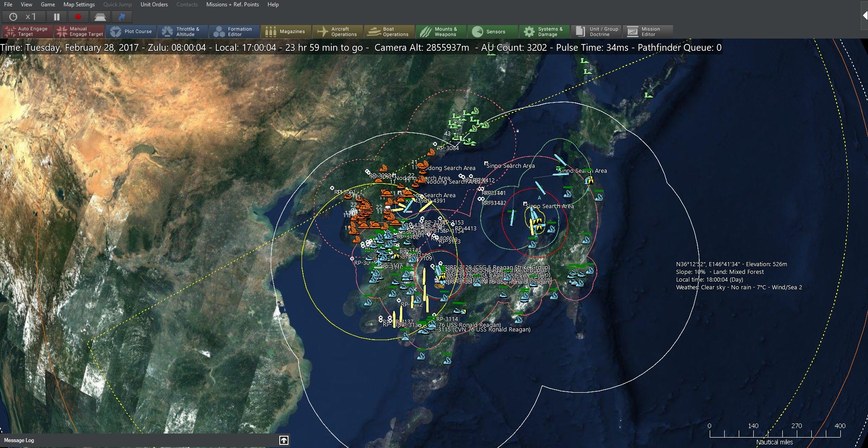
Task: Open the Formation Editor
Action: (x=234, y=31)
